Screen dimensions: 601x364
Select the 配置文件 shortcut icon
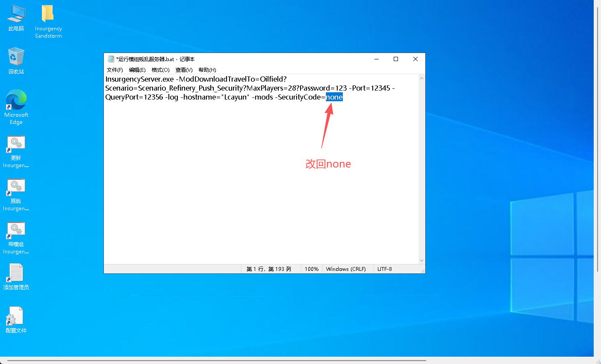pyautogui.click(x=16, y=320)
